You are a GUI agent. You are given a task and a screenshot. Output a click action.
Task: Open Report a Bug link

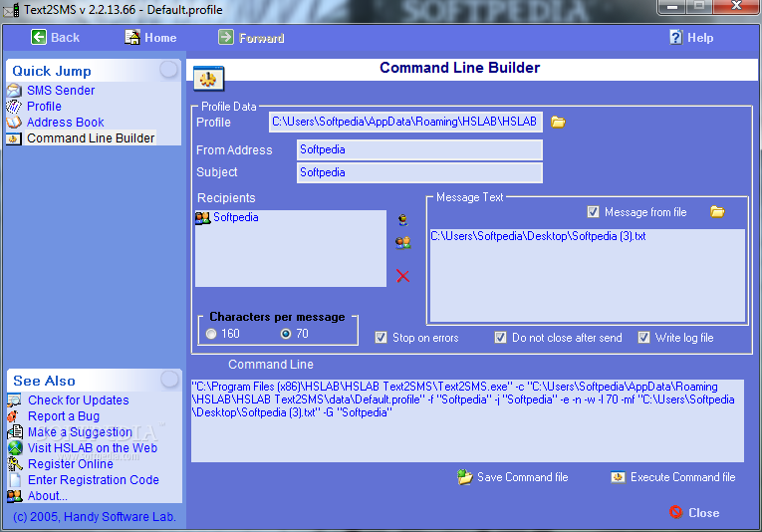tap(64, 416)
